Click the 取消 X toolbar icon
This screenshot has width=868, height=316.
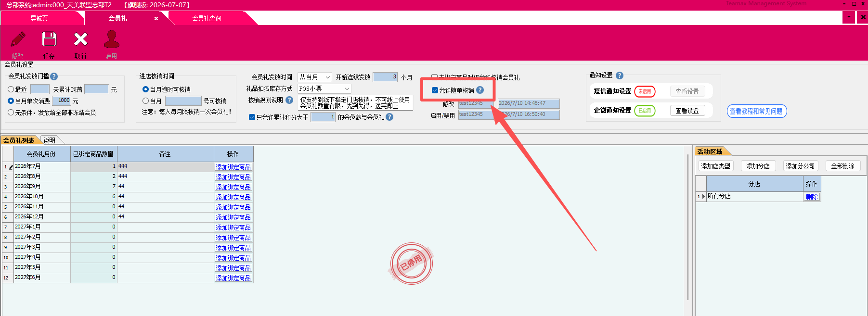point(80,39)
